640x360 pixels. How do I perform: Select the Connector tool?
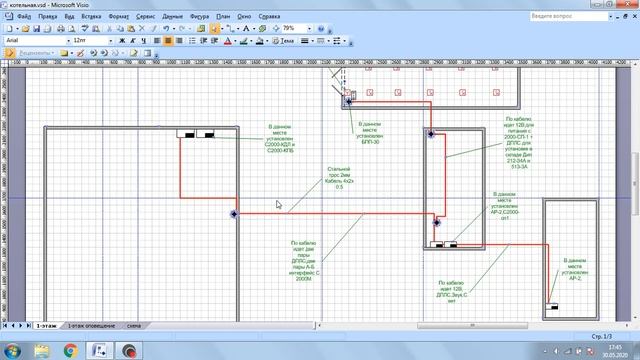(230, 29)
